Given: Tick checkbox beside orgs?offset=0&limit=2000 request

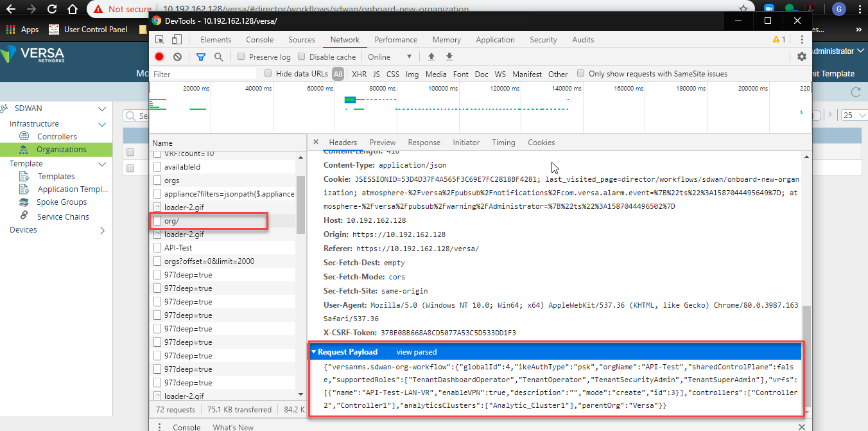Looking at the screenshot, I should [x=158, y=261].
